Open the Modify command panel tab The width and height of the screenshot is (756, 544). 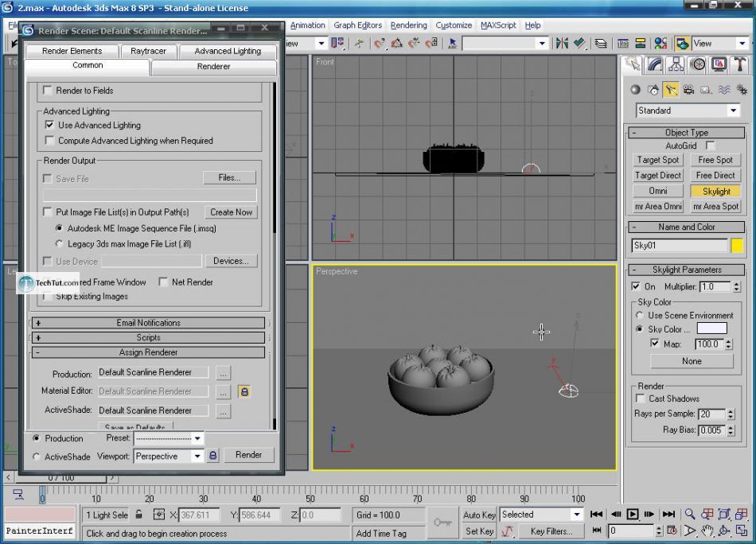click(x=654, y=64)
